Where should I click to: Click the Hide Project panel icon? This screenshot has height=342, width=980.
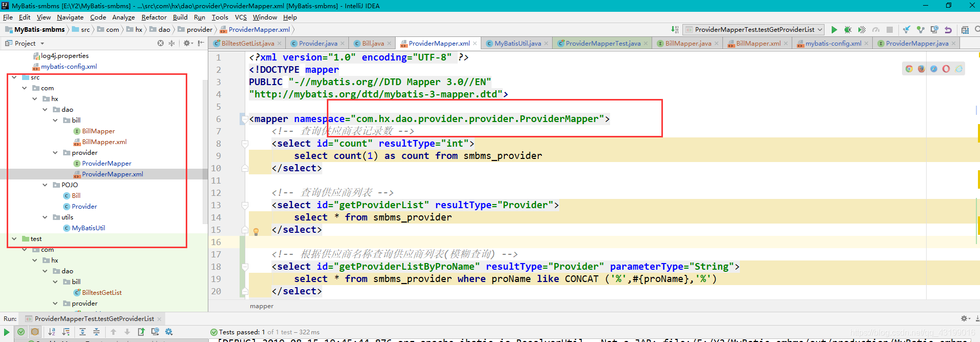coord(201,44)
